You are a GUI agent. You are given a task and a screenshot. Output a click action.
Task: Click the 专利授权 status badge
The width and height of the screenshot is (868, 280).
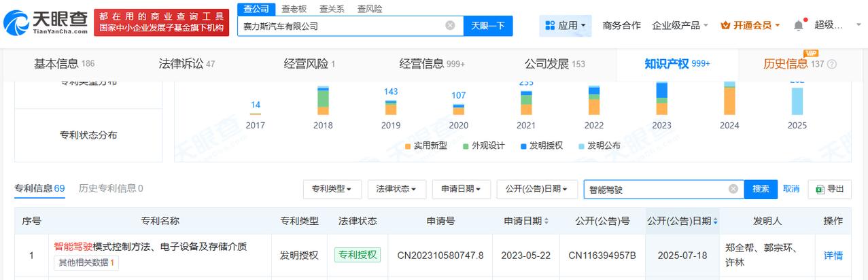coord(358,255)
